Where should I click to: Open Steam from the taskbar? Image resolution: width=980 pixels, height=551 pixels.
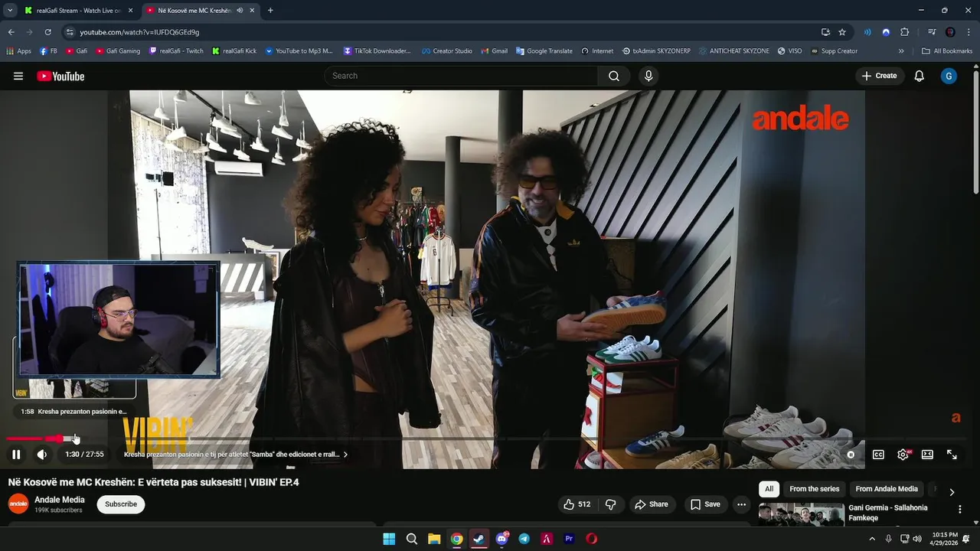479,539
